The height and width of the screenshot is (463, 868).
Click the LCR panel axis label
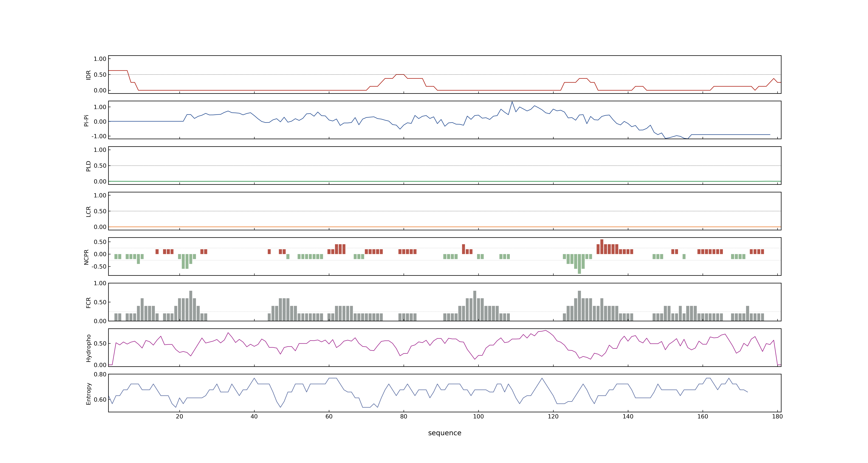(89, 211)
